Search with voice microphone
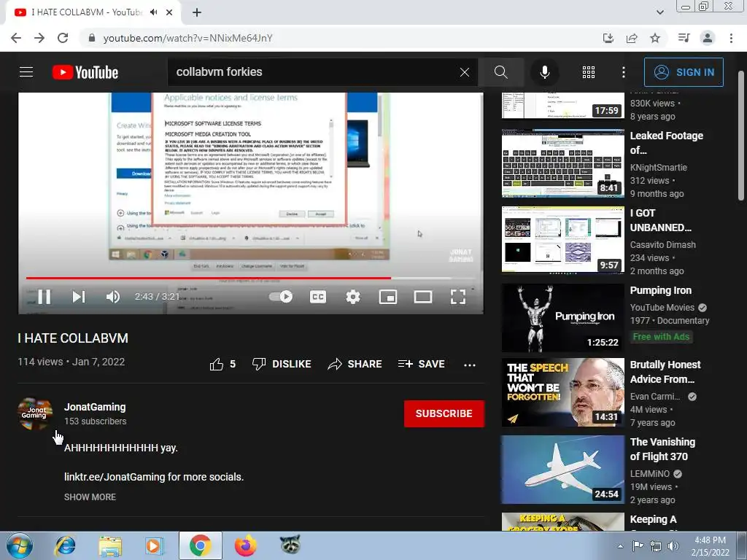This screenshot has width=747, height=560. pyautogui.click(x=544, y=72)
